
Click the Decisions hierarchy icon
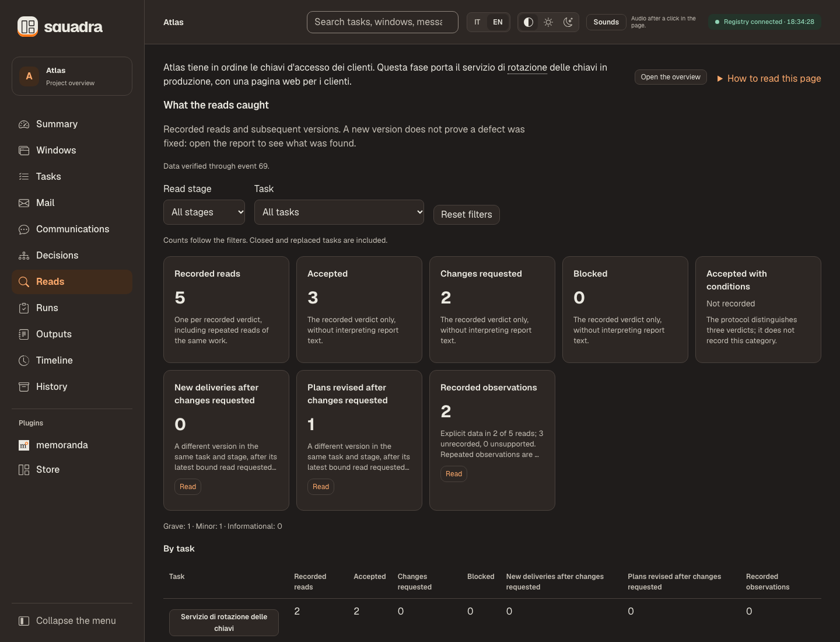click(x=24, y=256)
